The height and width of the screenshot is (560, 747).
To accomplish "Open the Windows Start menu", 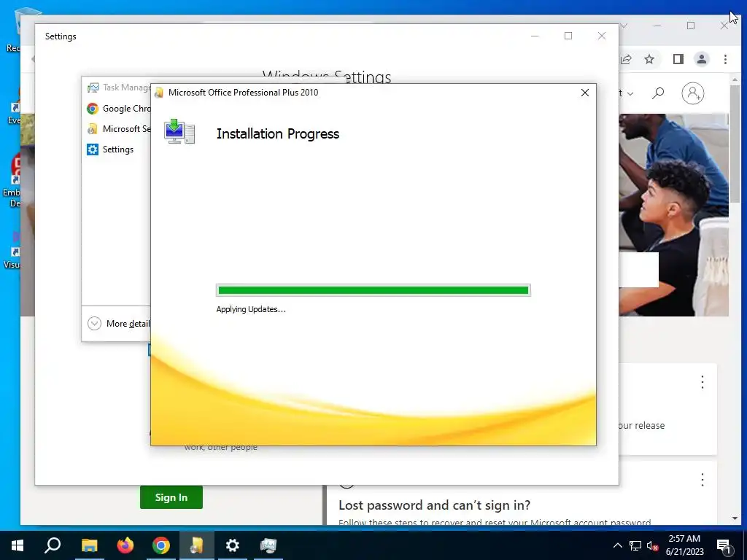I will (x=18, y=545).
